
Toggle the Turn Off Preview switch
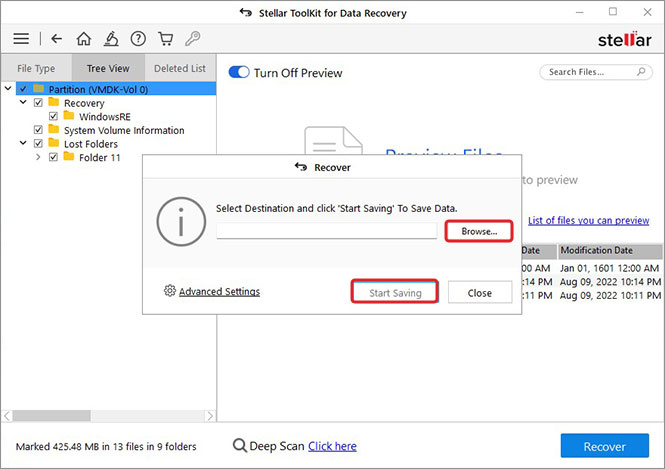(239, 72)
